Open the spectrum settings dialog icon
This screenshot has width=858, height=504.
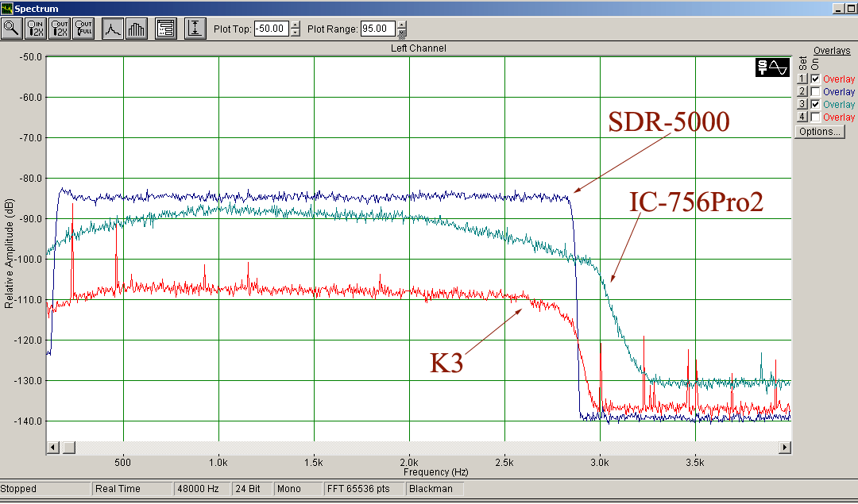166,29
